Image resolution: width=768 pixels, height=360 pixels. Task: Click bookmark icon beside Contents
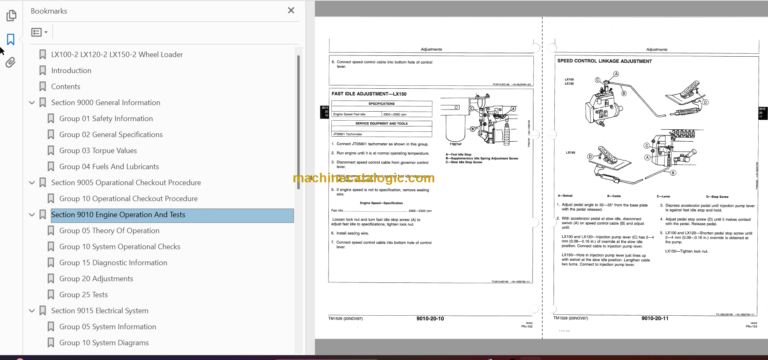click(43, 87)
